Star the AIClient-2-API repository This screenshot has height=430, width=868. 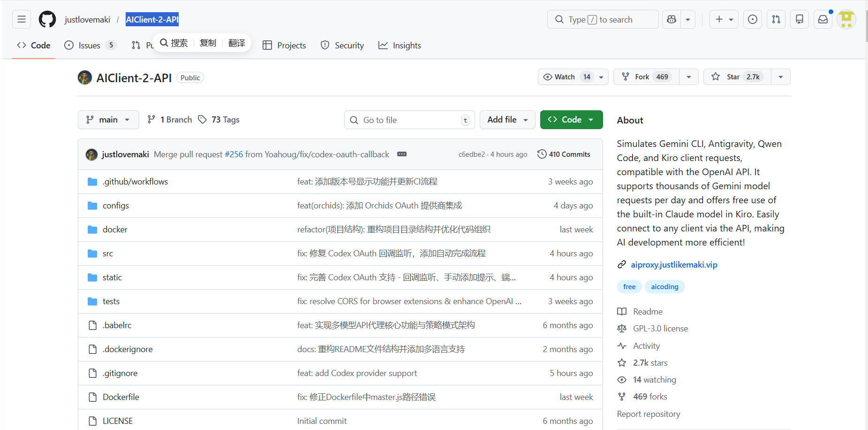tap(737, 77)
